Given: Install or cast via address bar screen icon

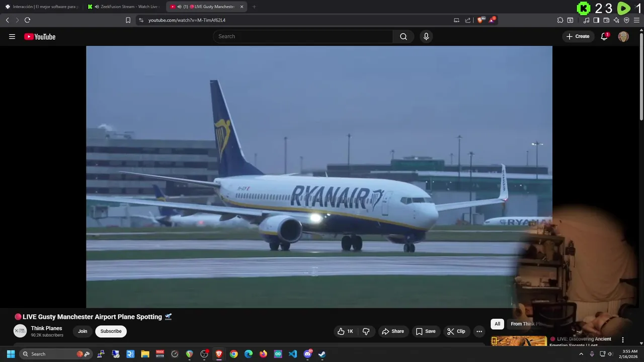Looking at the screenshot, I should click(456, 20).
